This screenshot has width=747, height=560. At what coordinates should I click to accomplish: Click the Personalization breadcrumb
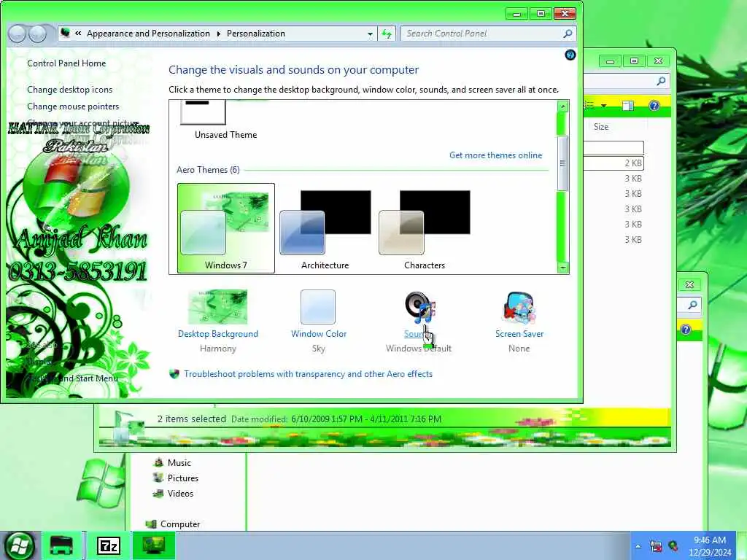tap(256, 34)
